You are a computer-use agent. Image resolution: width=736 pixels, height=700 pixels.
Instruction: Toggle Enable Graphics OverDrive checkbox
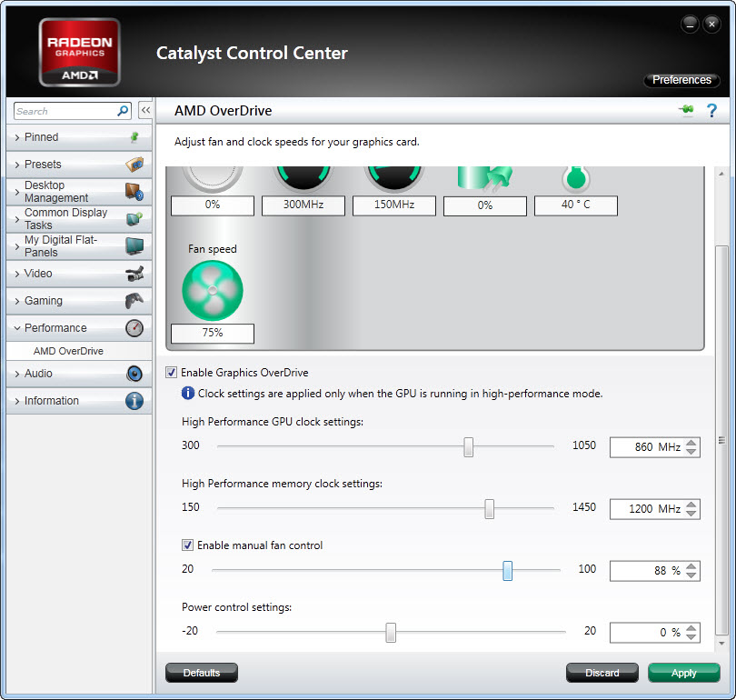point(172,373)
